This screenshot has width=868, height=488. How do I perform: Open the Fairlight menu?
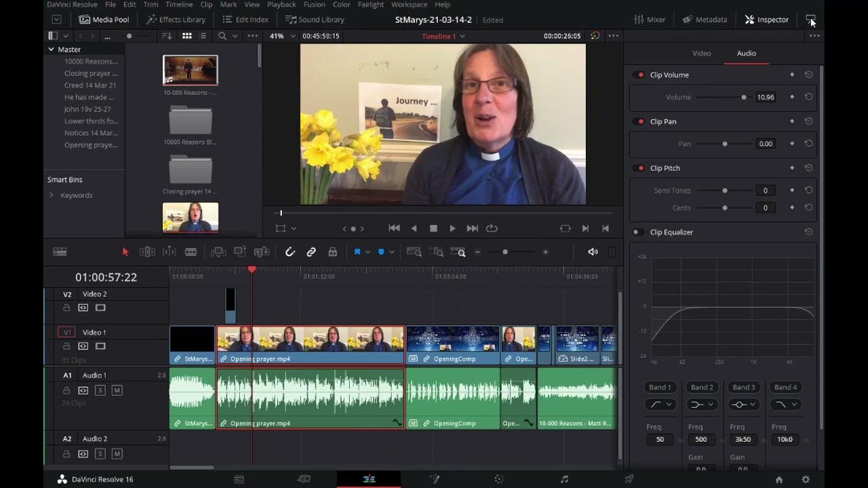(371, 5)
